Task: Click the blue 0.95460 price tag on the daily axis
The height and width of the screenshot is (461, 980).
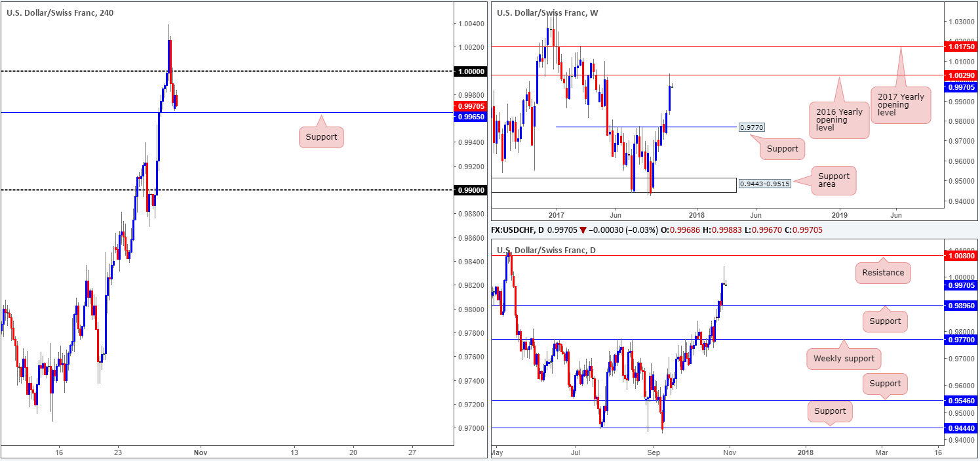Action: [x=960, y=399]
